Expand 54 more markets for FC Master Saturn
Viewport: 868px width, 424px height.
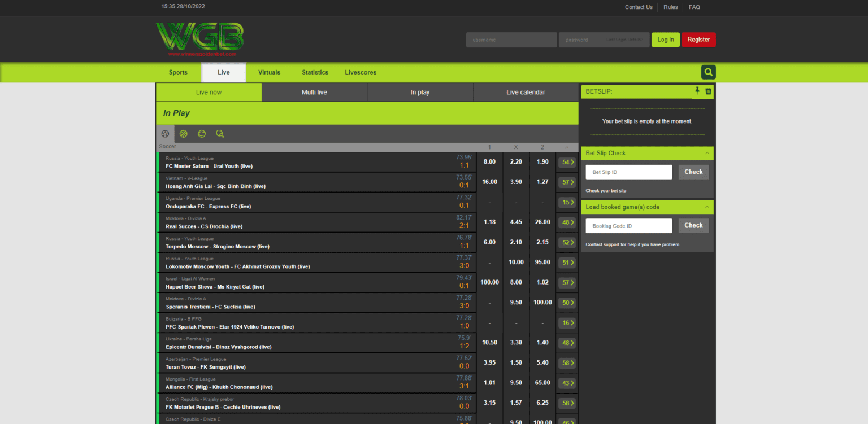pos(567,162)
